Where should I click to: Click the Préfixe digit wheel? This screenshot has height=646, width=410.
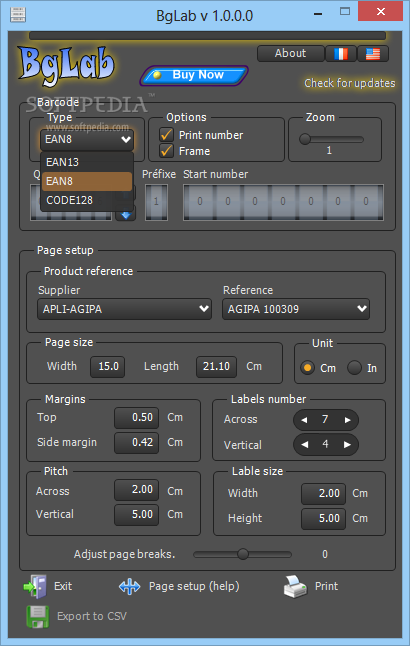[156, 202]
